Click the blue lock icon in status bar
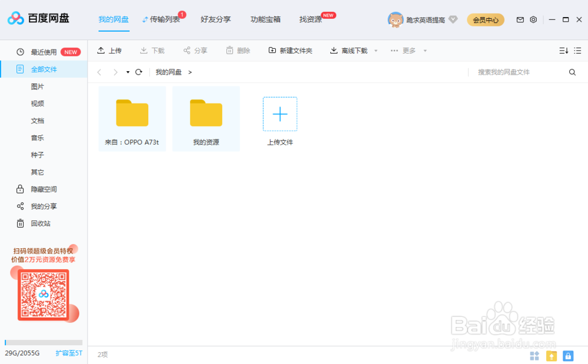588x364 pixels. click(x=568, y=355)
